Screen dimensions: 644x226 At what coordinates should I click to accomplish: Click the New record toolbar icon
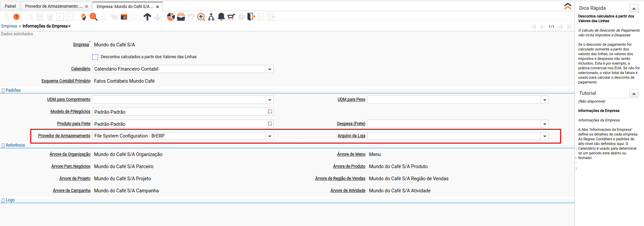coord(30,17)
